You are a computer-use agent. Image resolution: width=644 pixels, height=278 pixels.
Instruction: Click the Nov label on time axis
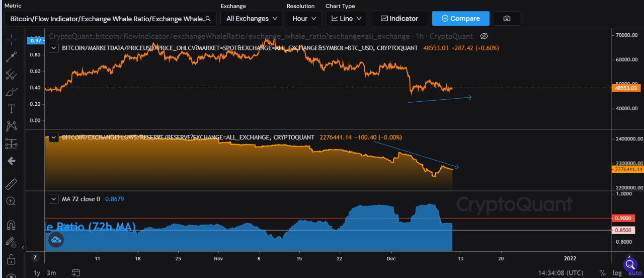[x=218, y=258]
